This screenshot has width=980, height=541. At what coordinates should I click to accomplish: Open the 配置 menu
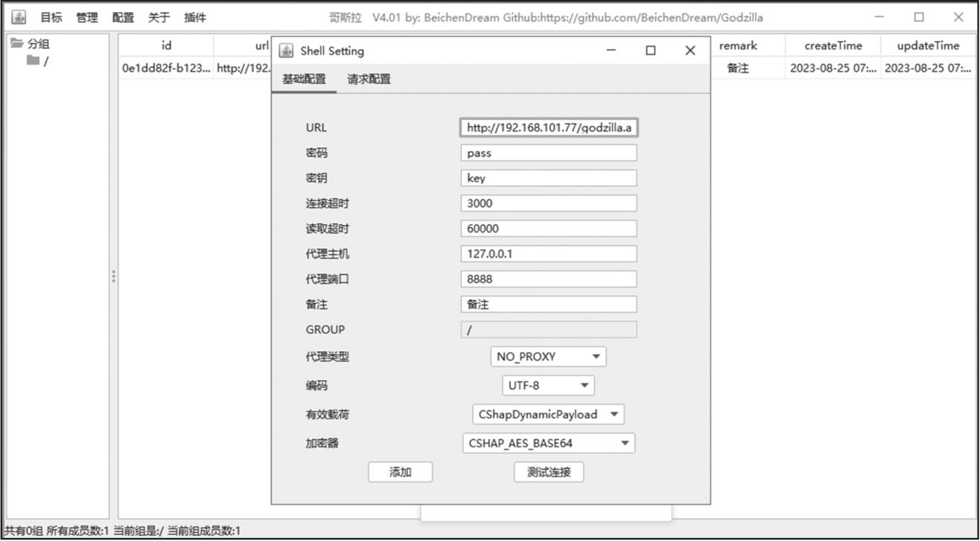124,17
